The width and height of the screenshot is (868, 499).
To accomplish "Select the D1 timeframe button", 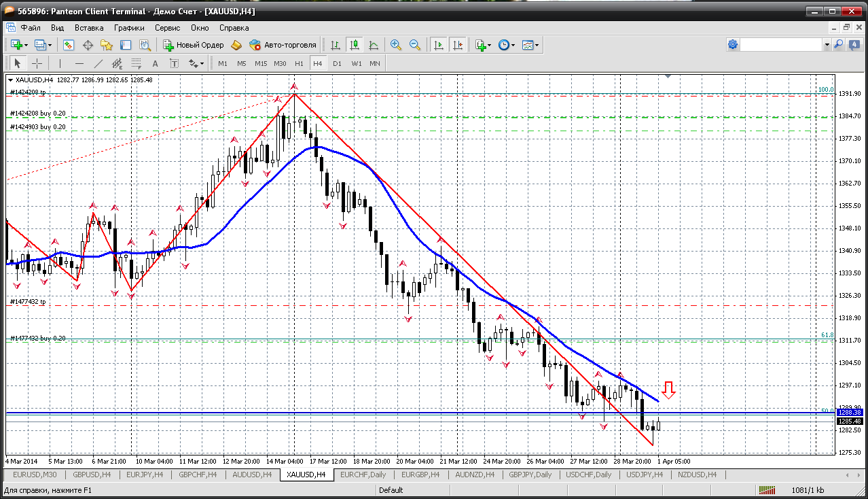I will (337, 63).
